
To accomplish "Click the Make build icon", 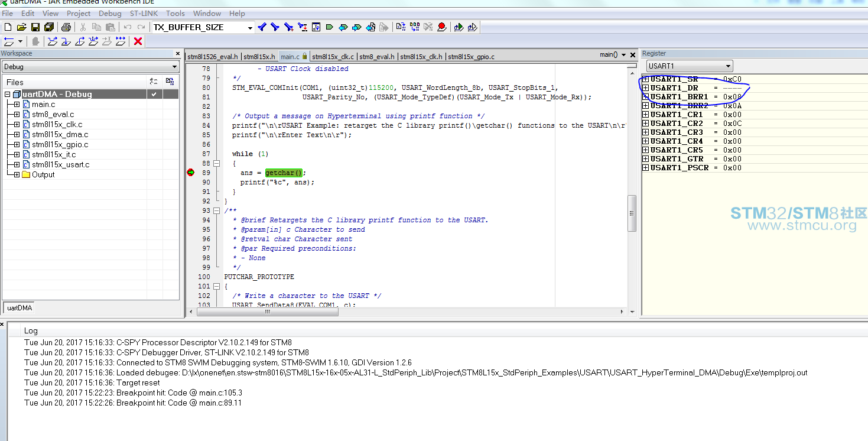I will (414, 27).
